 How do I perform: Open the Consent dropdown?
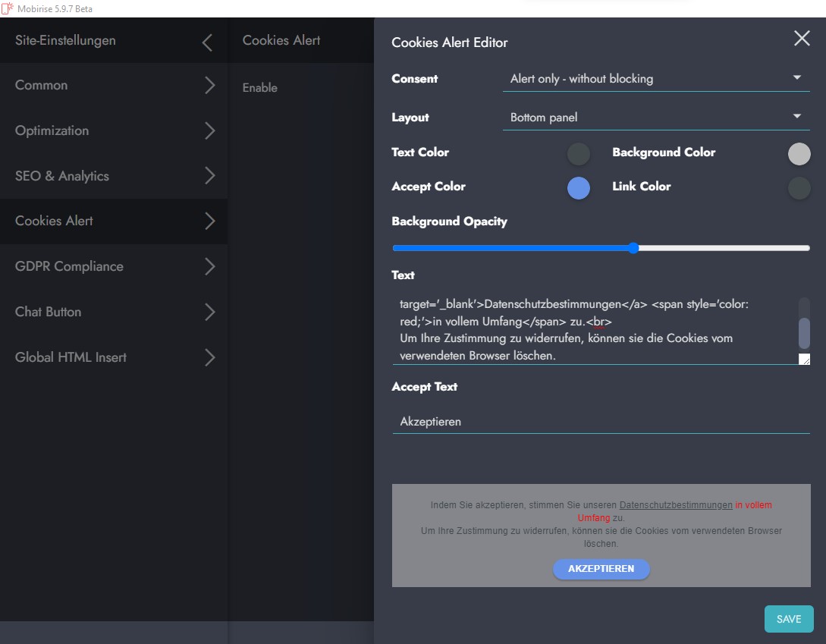(x=655, y=79)
